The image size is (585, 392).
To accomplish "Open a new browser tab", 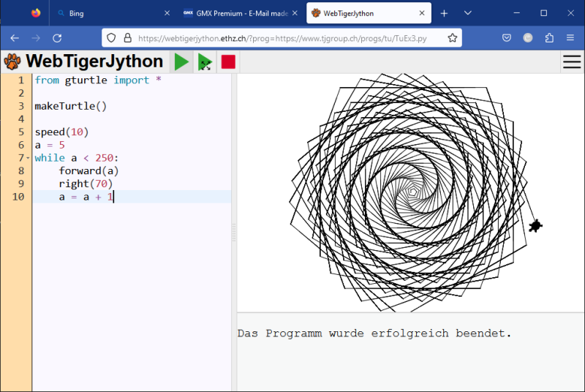I will click(x=444, y=13).
